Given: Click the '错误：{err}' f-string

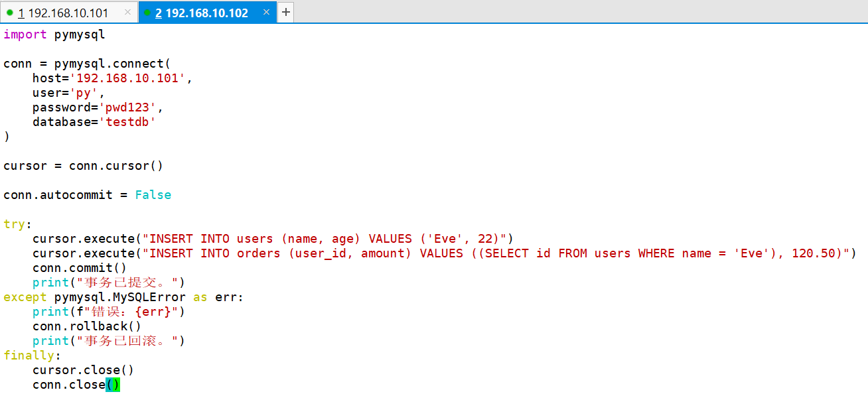Looking at the screenshot, I should (127, 312).
